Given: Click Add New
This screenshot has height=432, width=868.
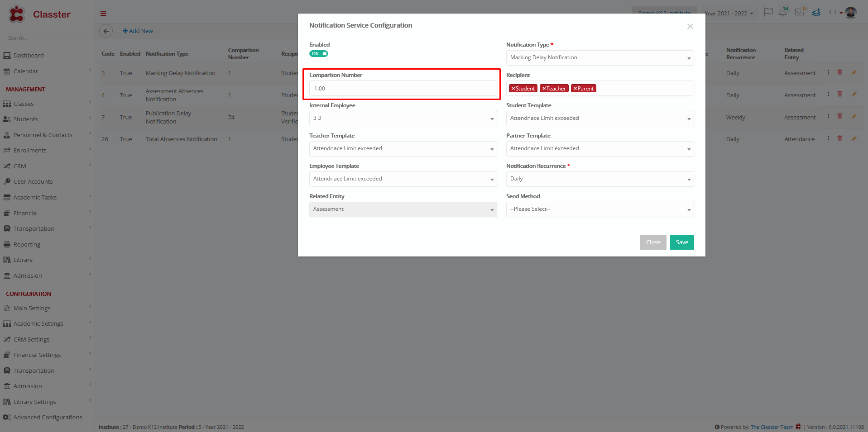Looking at the screenshot, I should click(x=138, y=31).
